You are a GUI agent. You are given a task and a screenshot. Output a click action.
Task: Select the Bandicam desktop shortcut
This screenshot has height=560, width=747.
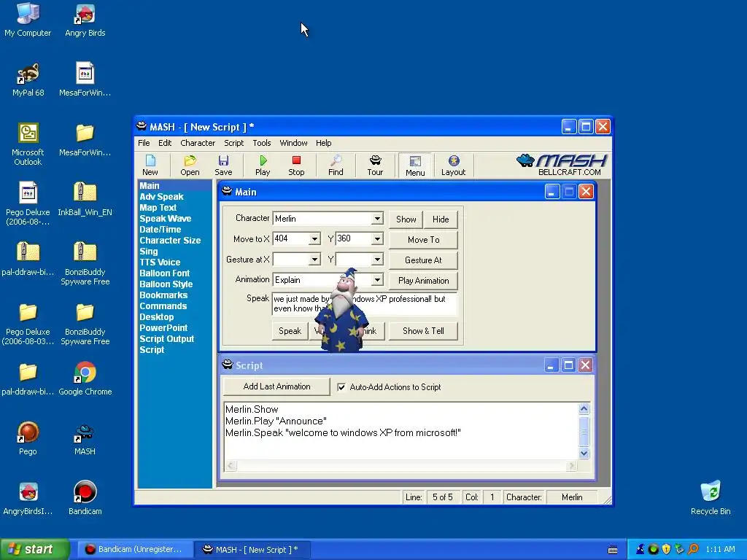[85, 498]
